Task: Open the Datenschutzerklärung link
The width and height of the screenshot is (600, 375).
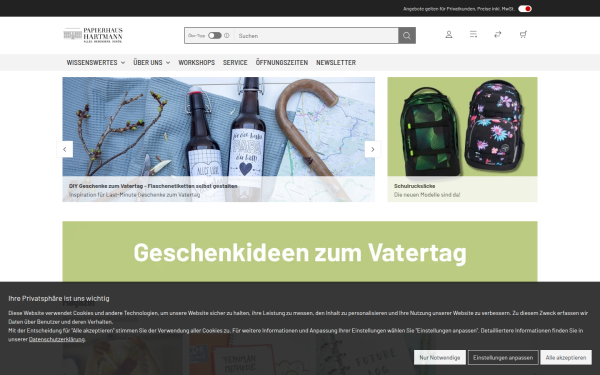Action: pos(57,339)
